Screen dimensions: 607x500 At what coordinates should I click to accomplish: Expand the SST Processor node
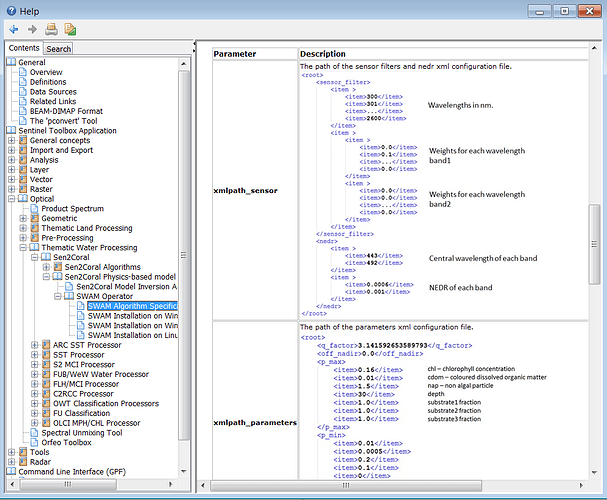coord(35,354)
